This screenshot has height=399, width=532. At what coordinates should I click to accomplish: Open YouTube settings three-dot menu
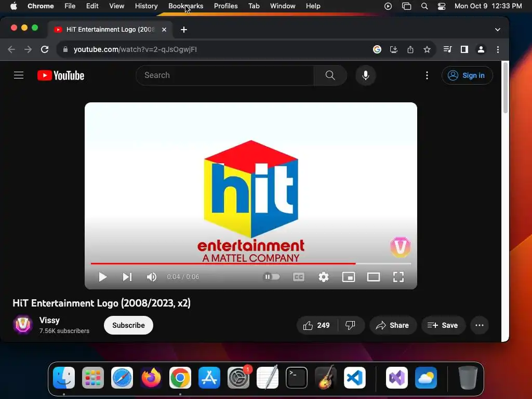pyautogui.click(x=427, y=75)
